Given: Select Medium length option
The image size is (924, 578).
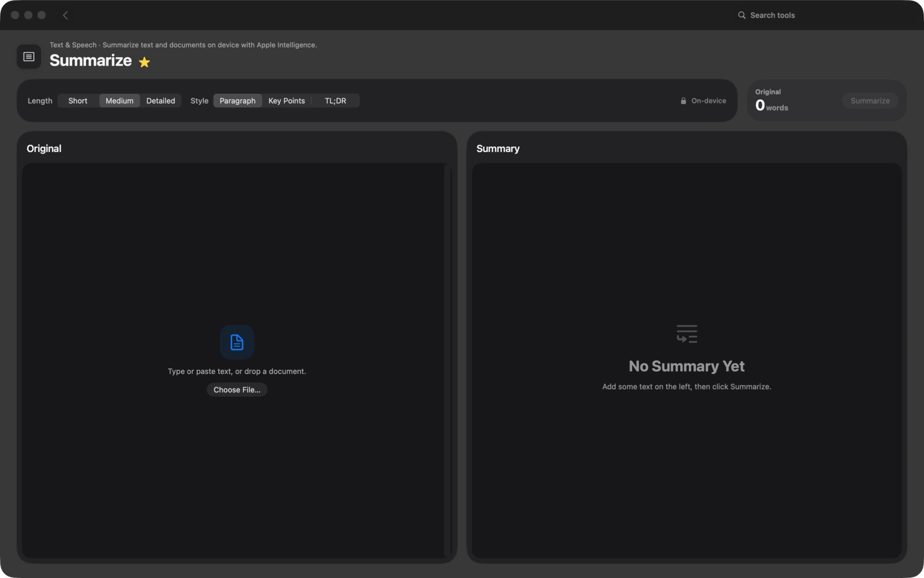Looking at the screenshot, I should click(120, 101).
